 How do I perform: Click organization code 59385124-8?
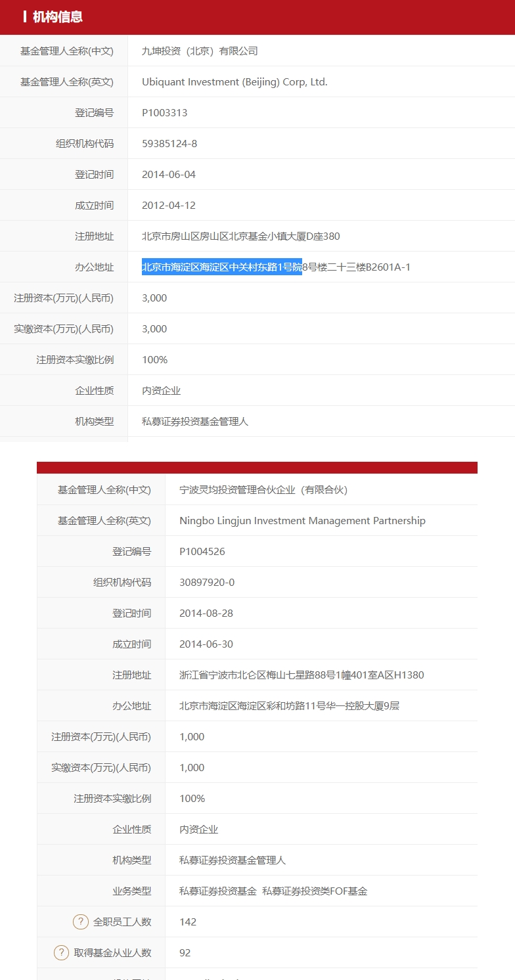coord(169,143)
